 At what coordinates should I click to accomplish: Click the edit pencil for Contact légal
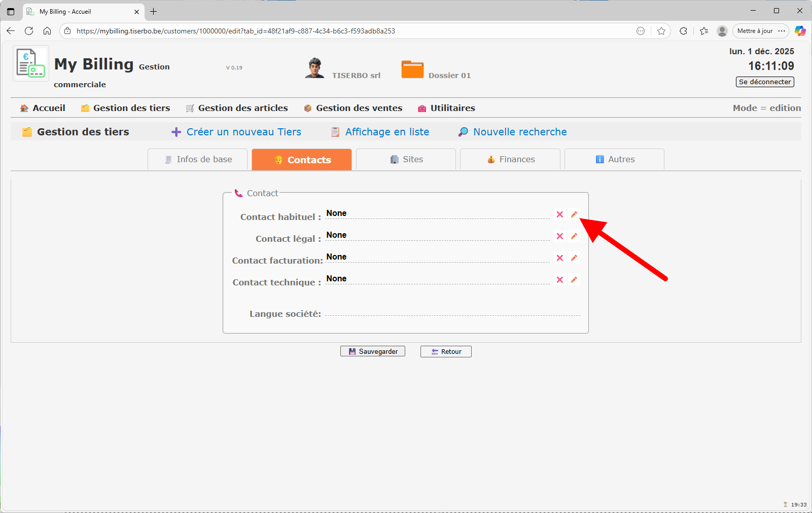[x=574, y=236]
